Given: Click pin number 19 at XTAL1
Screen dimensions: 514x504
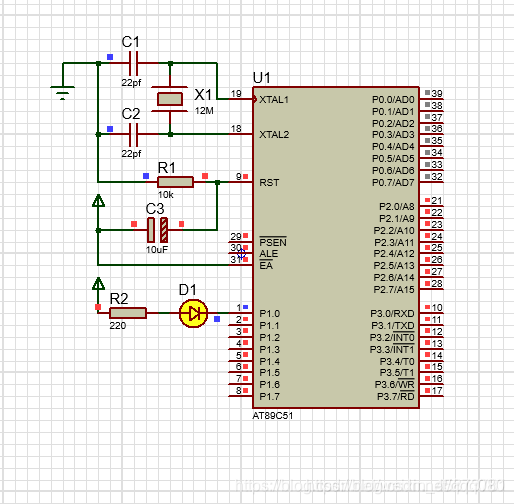Looking at the screenshot, I should click(236, 94).
